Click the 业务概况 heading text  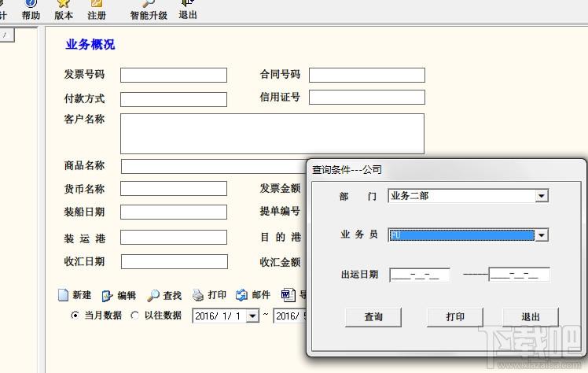[90, 44]
